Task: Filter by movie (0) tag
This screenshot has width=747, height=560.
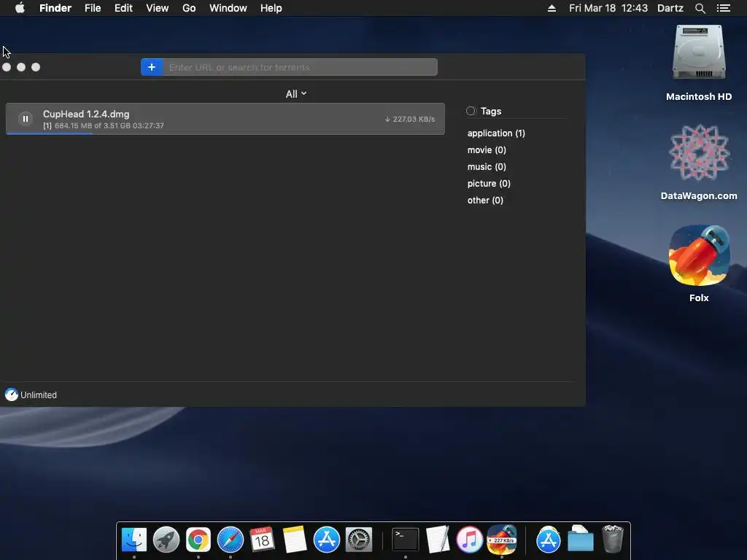Action: [x=487, y=150]
